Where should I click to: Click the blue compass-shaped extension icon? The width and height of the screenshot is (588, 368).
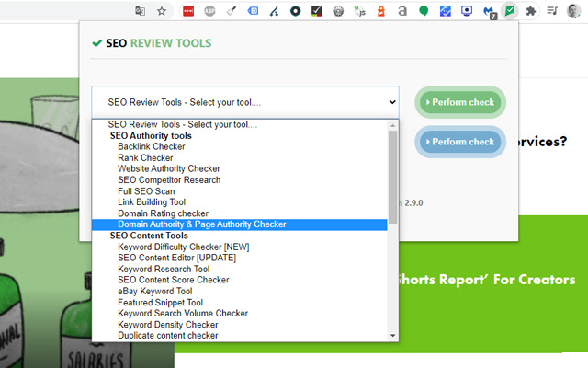274,11
